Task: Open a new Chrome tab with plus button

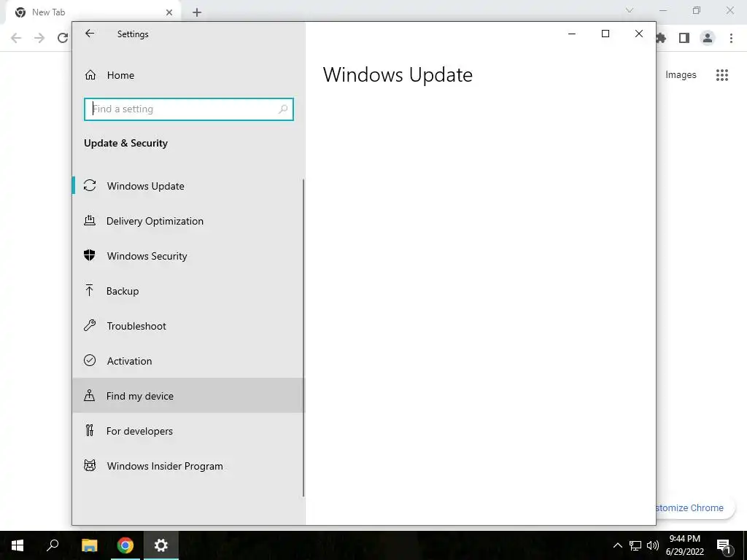Action: click(x=197, y=12)
